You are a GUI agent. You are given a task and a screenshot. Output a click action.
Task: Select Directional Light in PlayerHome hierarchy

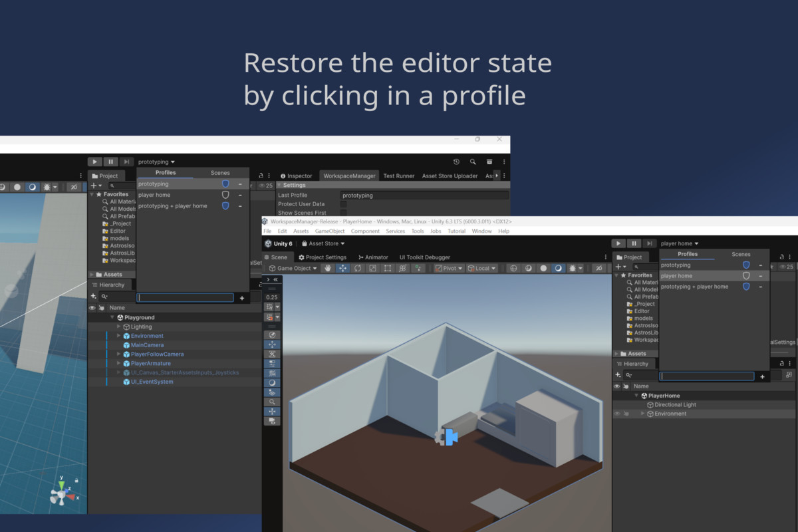click(x=675, y=404)
